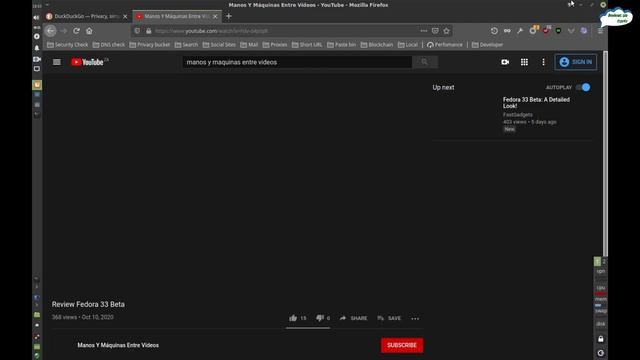This screenshot has height=360, width=640.
Task: Save the video to a playlist
Action: click(x=389, y=318)
